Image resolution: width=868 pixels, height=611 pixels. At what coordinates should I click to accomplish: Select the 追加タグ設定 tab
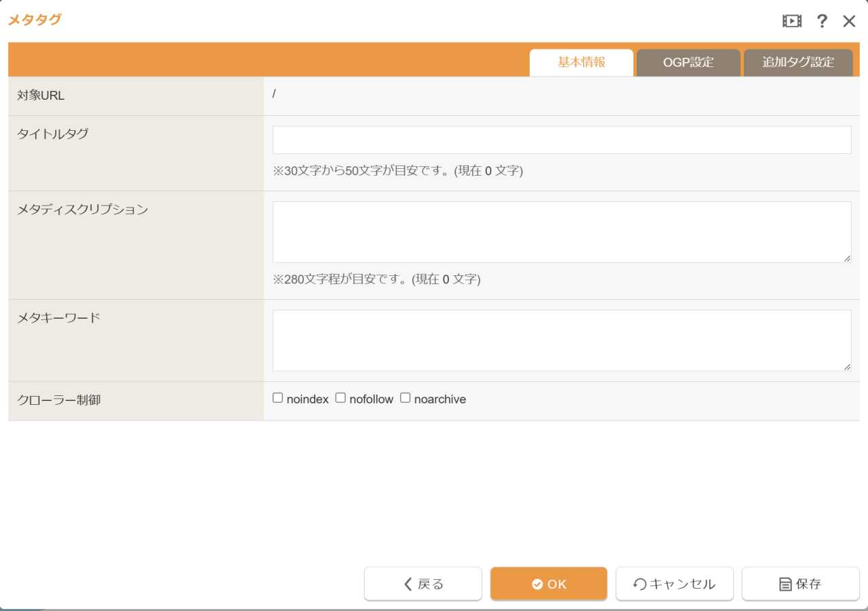798,62
